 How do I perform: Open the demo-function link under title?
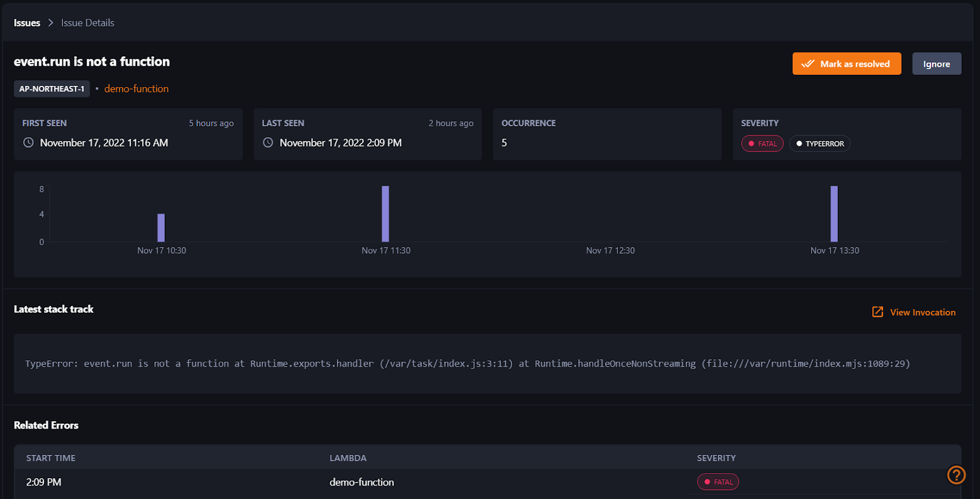coord(136,89)
